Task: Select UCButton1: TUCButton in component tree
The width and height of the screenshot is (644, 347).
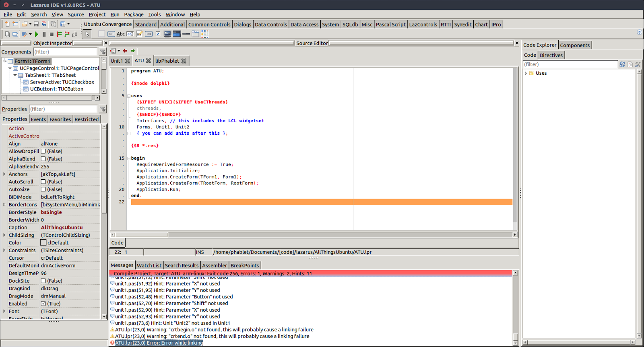Action: (57, 89)
